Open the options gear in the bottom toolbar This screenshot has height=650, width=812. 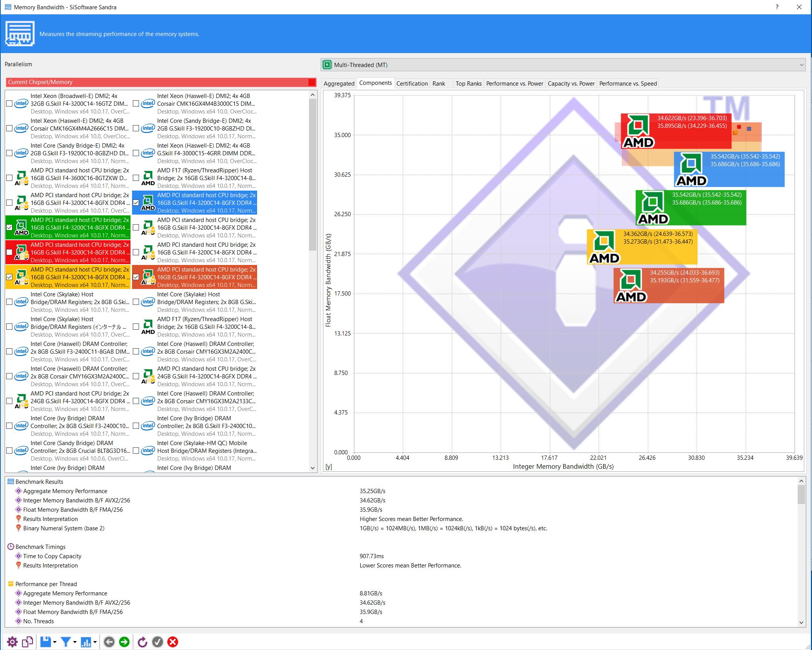point(12,642)
